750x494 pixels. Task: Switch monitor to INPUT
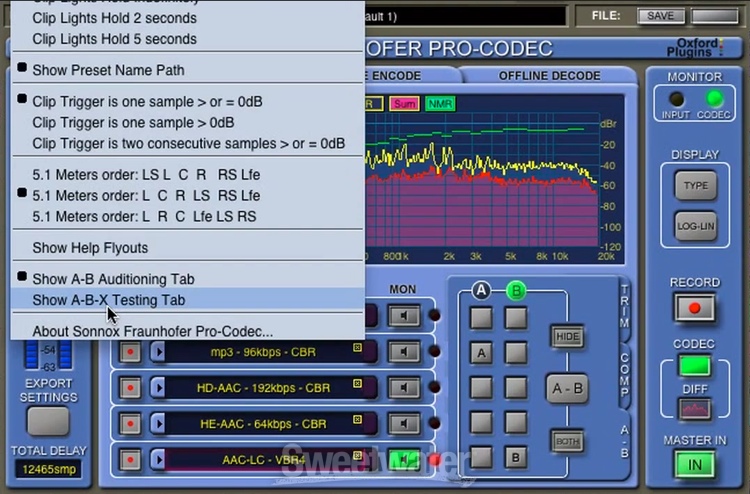click(676, 99)
